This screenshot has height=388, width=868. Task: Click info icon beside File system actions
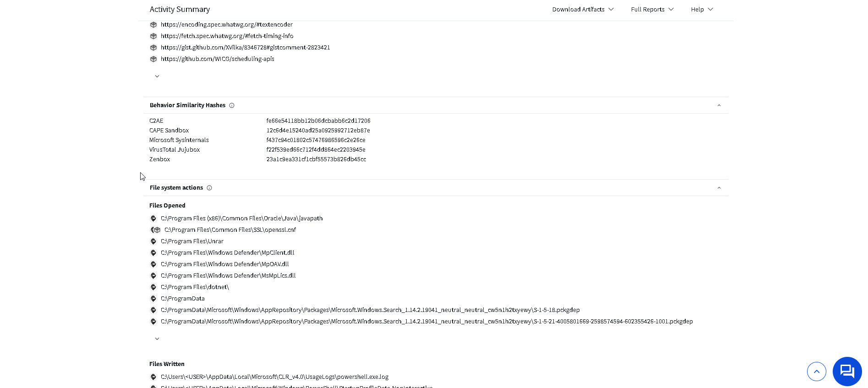pyautogui.click(x=209, y=188)
